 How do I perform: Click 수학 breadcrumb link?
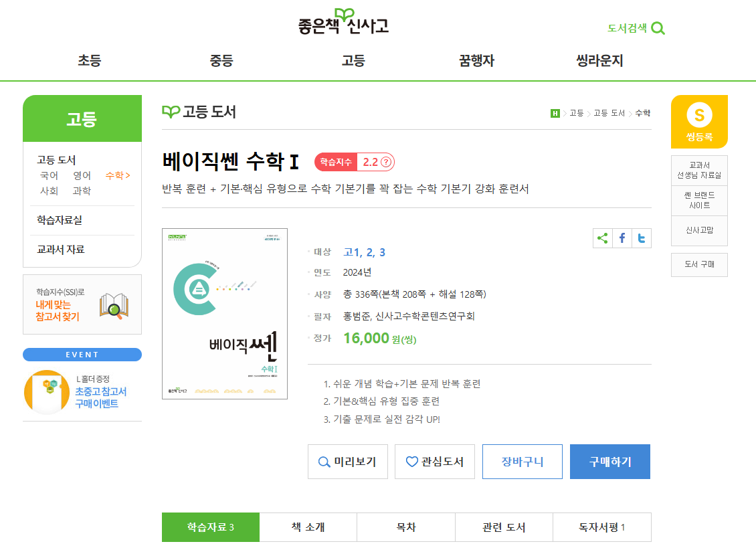(643, 113)
